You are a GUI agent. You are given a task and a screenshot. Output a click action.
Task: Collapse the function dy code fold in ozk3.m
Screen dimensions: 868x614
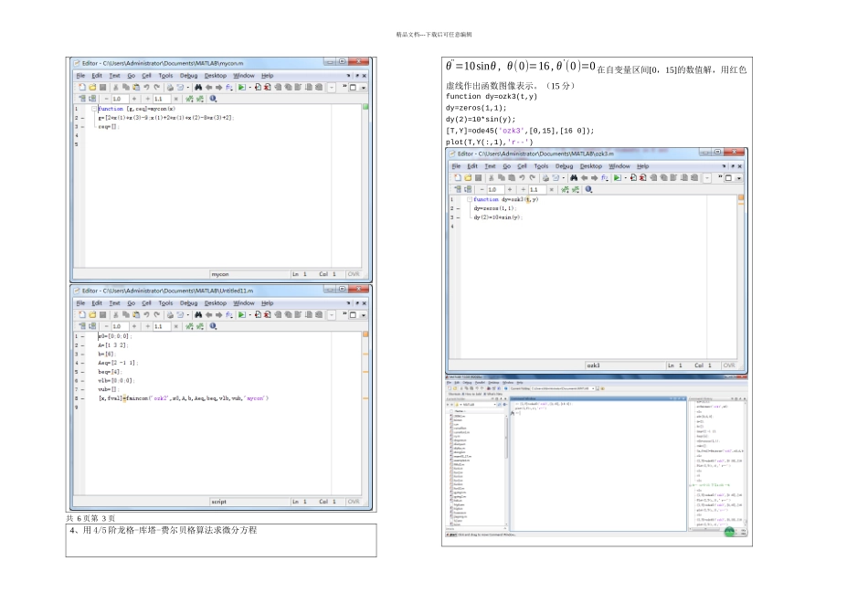469,199
